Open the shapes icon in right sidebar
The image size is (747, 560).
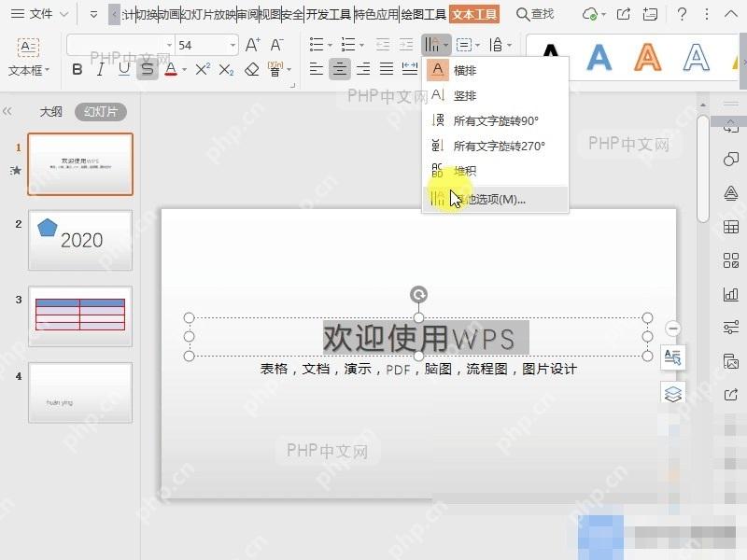(x=731, y=159)
